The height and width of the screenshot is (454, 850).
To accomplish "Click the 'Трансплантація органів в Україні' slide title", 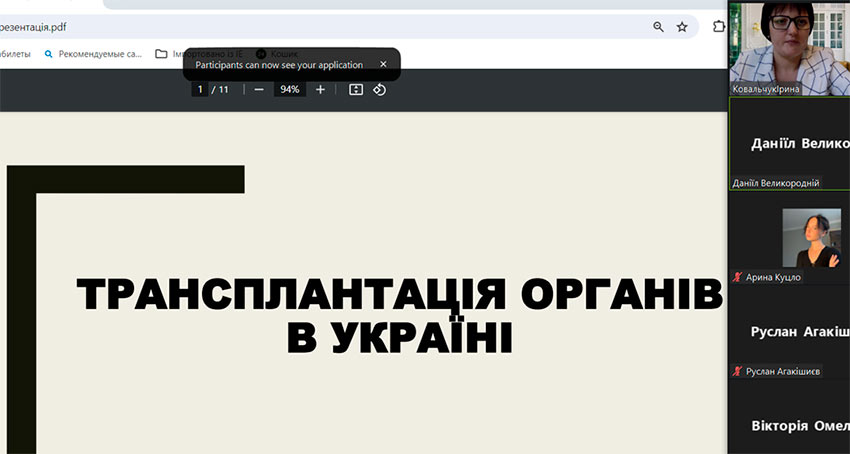I will click(x=399, y=315).
